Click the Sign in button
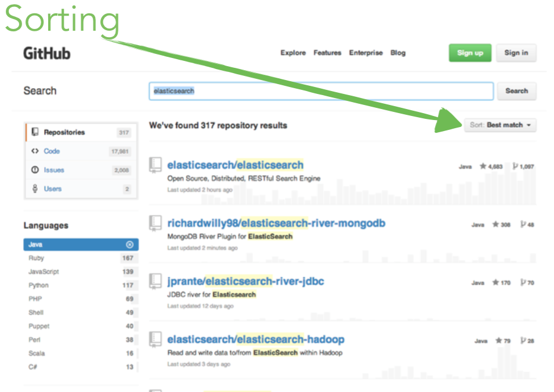This screenshot has height=392, width=554. [516, 53]
